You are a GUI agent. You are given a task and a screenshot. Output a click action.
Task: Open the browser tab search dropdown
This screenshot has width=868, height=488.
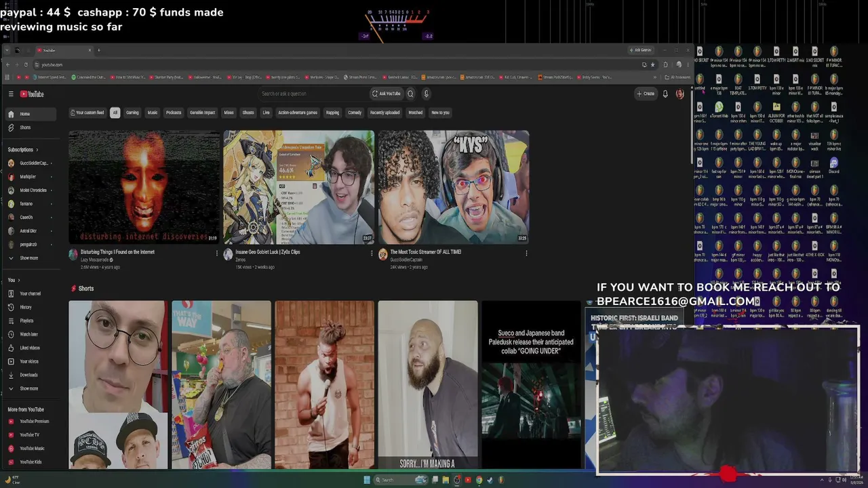click(x=7, y=50)
